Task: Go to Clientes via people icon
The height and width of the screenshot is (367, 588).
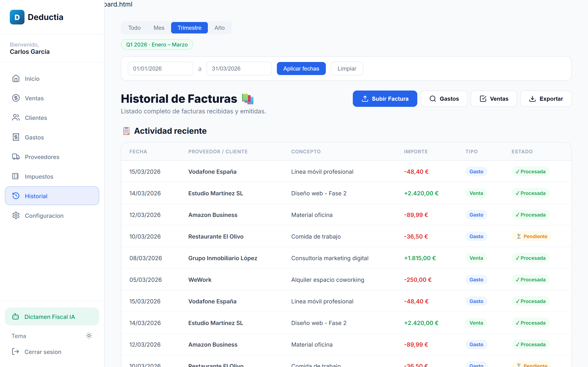Action: pyautogui.click(x=16, y=117)
